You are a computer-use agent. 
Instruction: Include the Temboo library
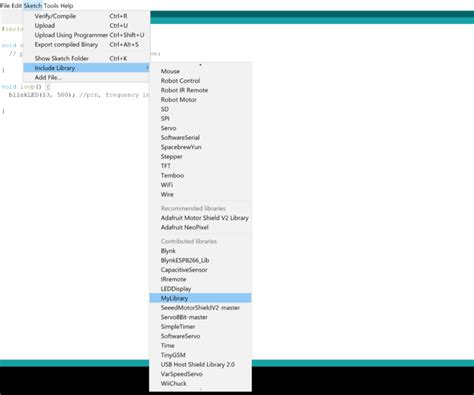(200, 176)
